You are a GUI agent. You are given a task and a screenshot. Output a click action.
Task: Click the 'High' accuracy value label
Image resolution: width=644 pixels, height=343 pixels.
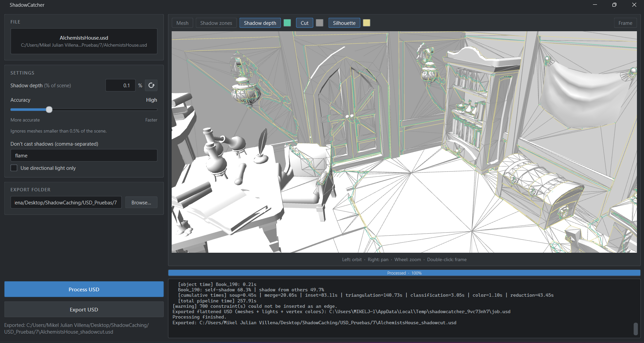pyautogui.click(x=152, y=100)
